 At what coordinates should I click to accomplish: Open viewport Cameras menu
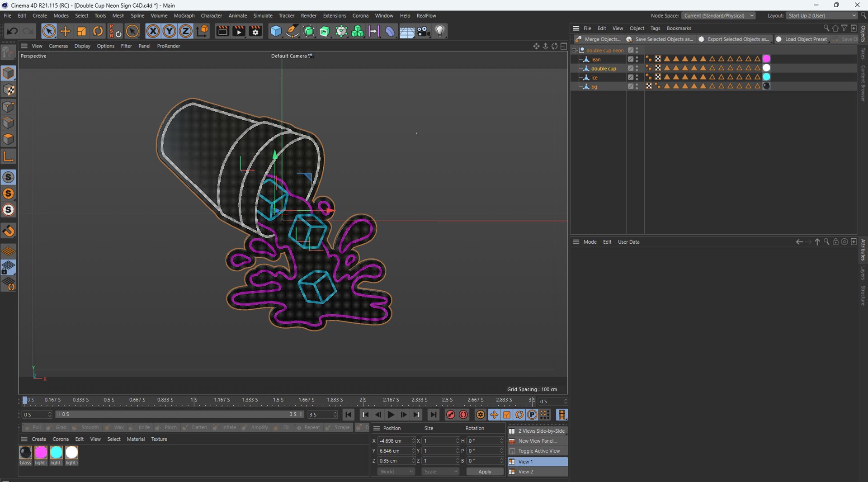pyautogui.click(x=58, y=46)
